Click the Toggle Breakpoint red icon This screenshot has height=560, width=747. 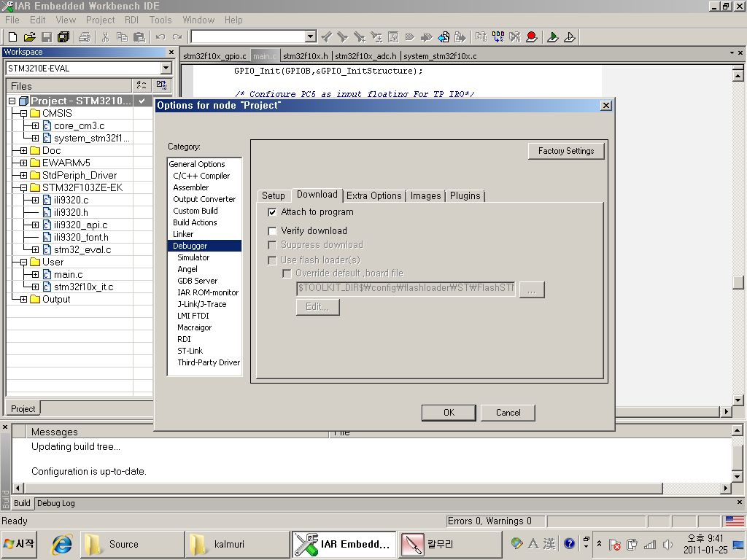[x=532, y=37]
